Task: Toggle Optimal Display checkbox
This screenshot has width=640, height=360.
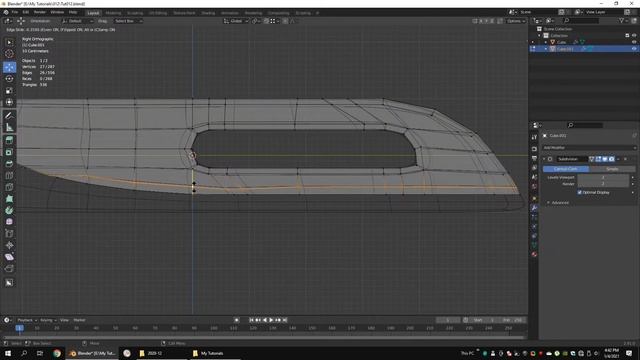Action: (x=580, y=192)
